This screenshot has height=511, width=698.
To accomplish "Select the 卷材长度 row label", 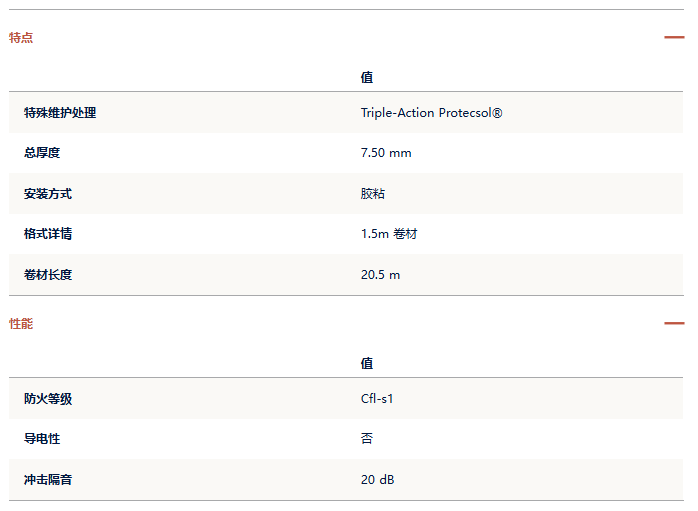I will coord(48,275).
